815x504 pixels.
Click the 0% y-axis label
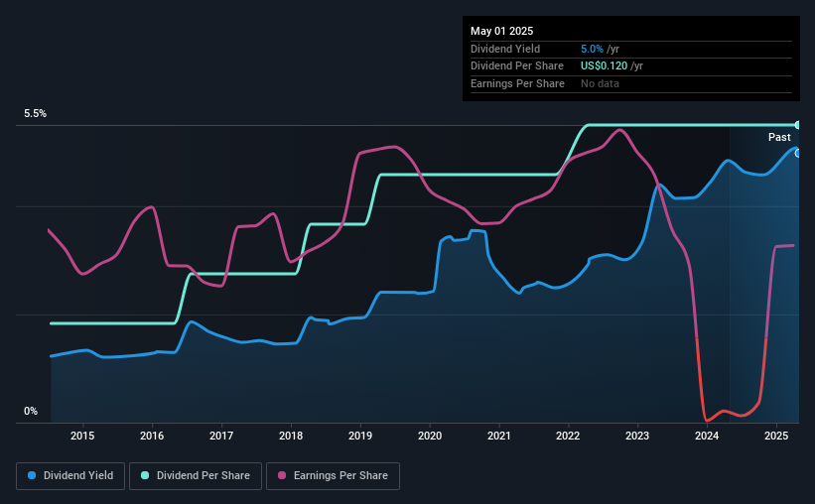pos(31,411)
